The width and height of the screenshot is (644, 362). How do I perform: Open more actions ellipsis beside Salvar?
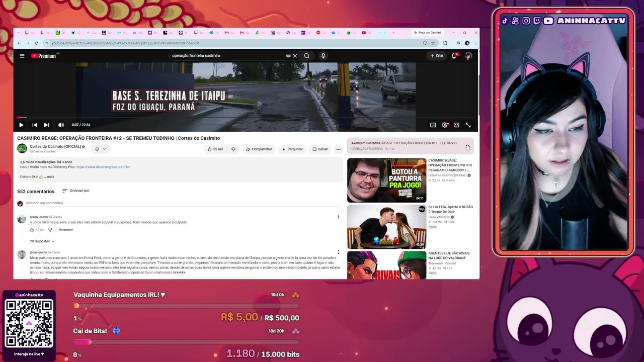coord(338,149)
